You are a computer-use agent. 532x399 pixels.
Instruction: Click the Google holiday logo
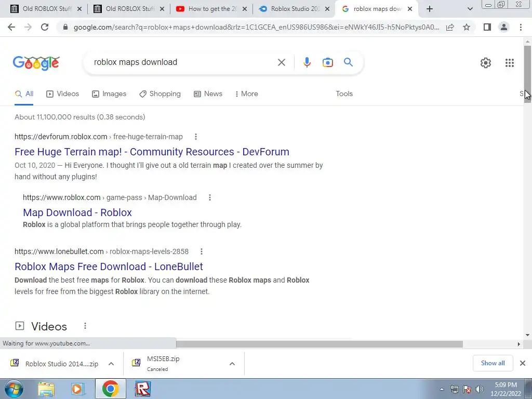[36, 63]
